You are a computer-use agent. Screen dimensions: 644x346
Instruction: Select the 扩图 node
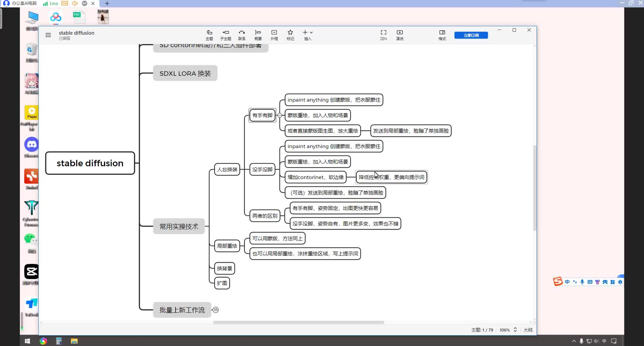pos(222,283)
